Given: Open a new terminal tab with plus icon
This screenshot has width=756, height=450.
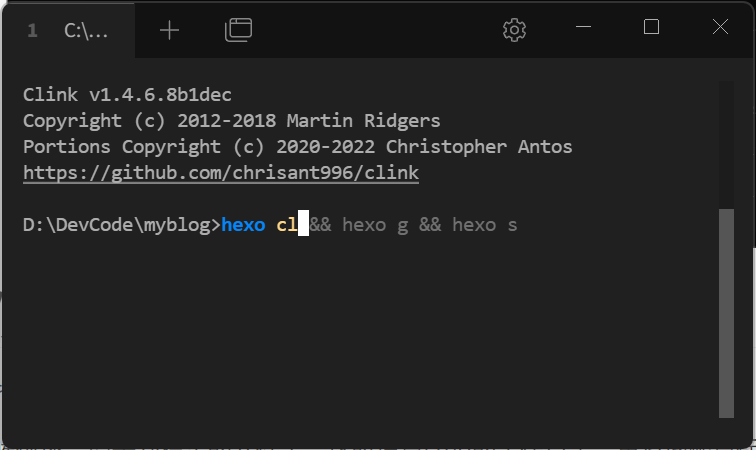Looking at the screenshot, I should [x=169, y=30].
